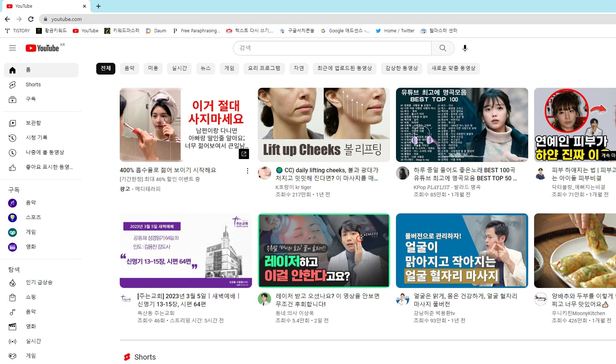Toggle the 미용 filter chip
The width and height of the screenshot is (616, 364).
(153, 68)
